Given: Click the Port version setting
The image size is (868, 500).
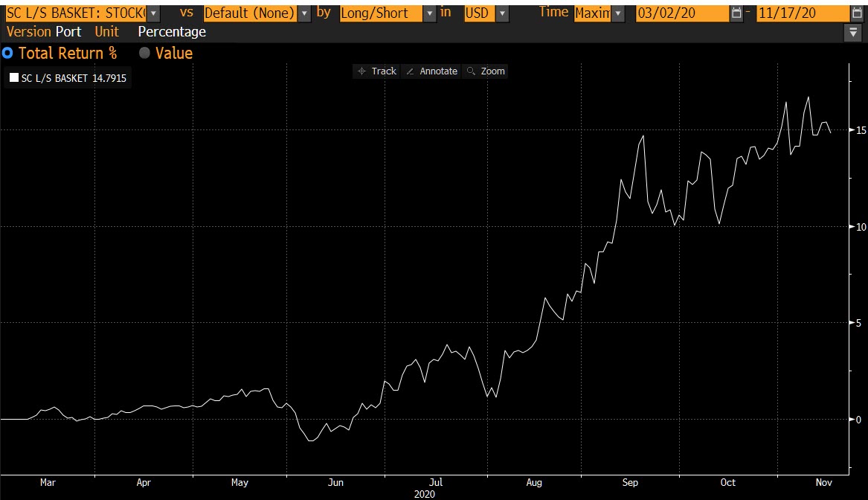Looking at the screenshot, I should pyautogui.click(x=68, y=32).
